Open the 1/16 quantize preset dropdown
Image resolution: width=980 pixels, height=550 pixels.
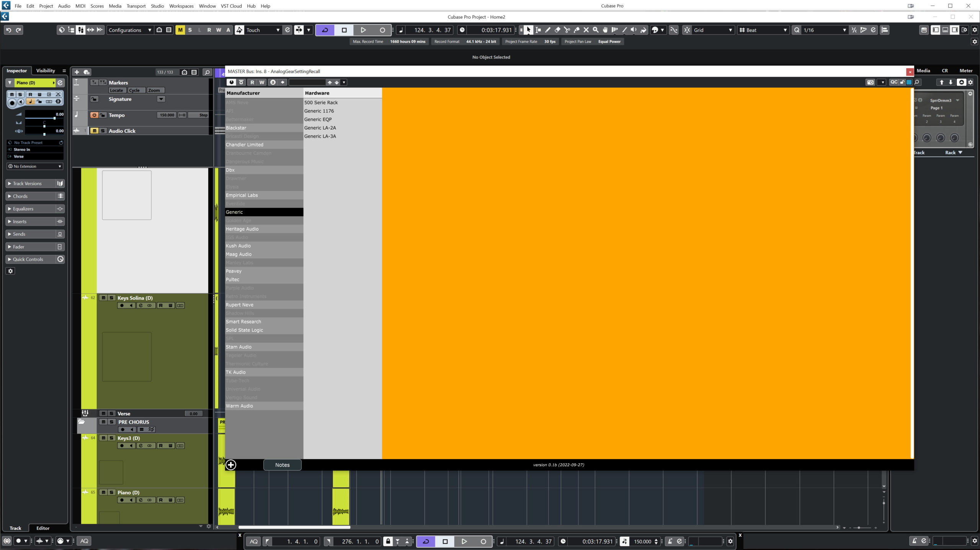[824, 30]
